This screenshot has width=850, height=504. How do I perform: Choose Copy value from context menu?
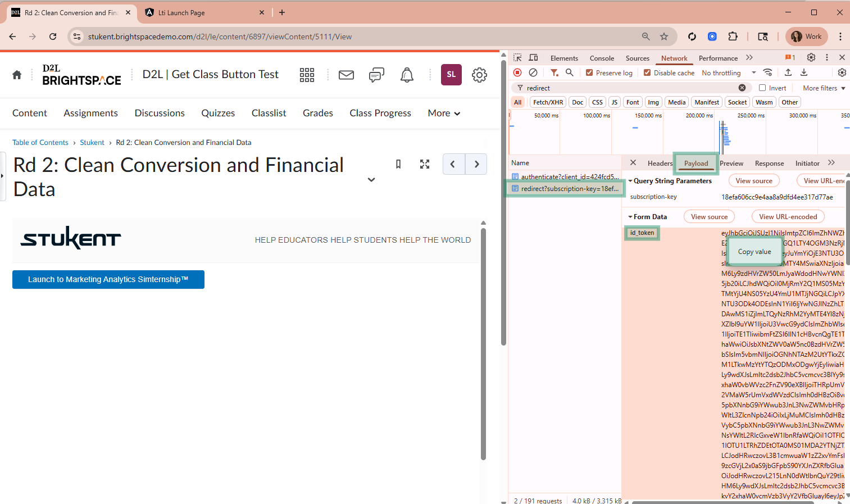pos(754,252)
